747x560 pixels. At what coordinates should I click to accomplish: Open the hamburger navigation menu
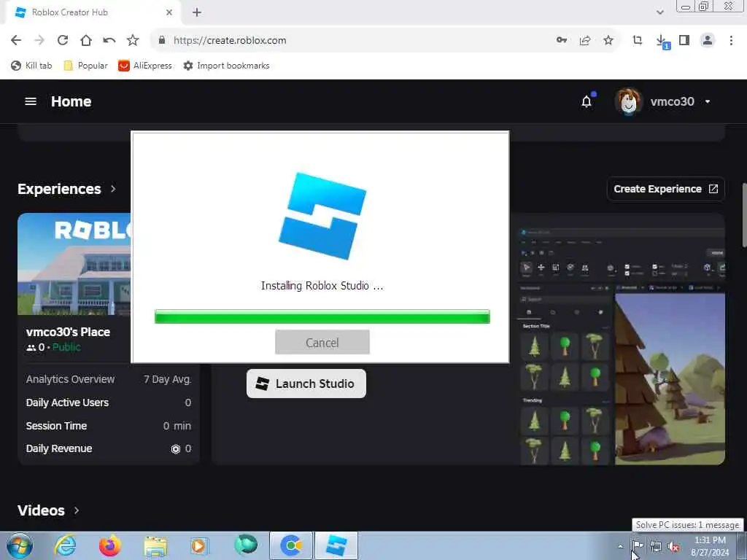(31, 101)
